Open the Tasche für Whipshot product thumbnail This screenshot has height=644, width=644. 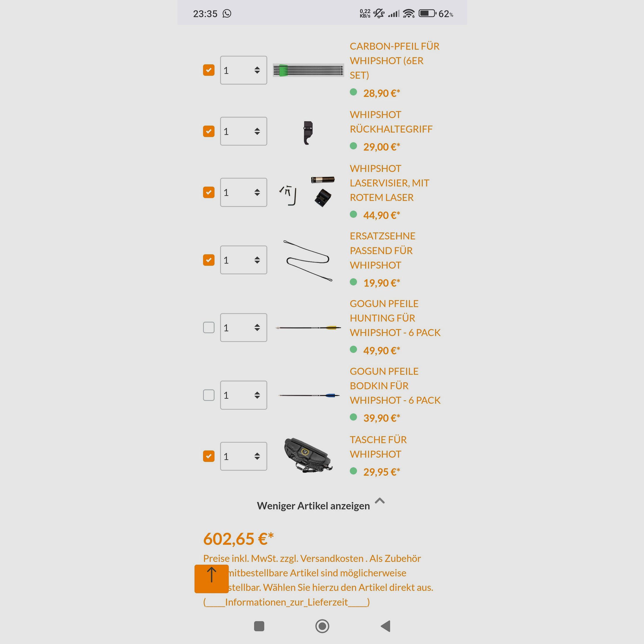click(x=308, y=455)
